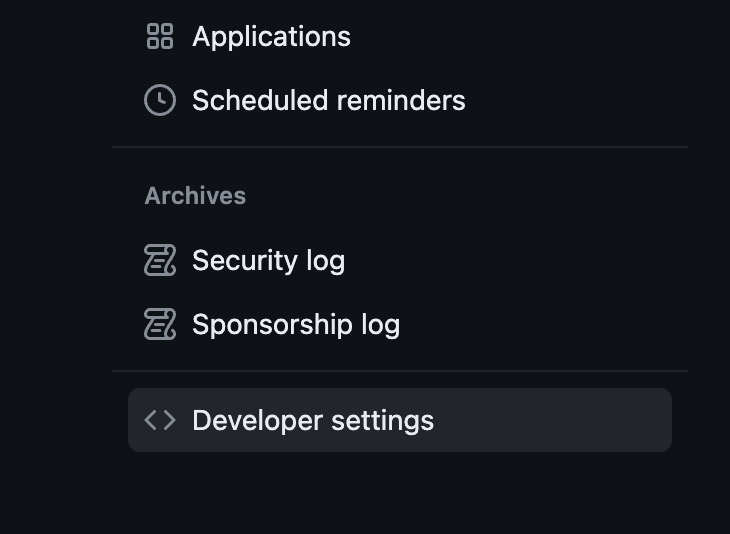Click the divider line above Archives

400,147
